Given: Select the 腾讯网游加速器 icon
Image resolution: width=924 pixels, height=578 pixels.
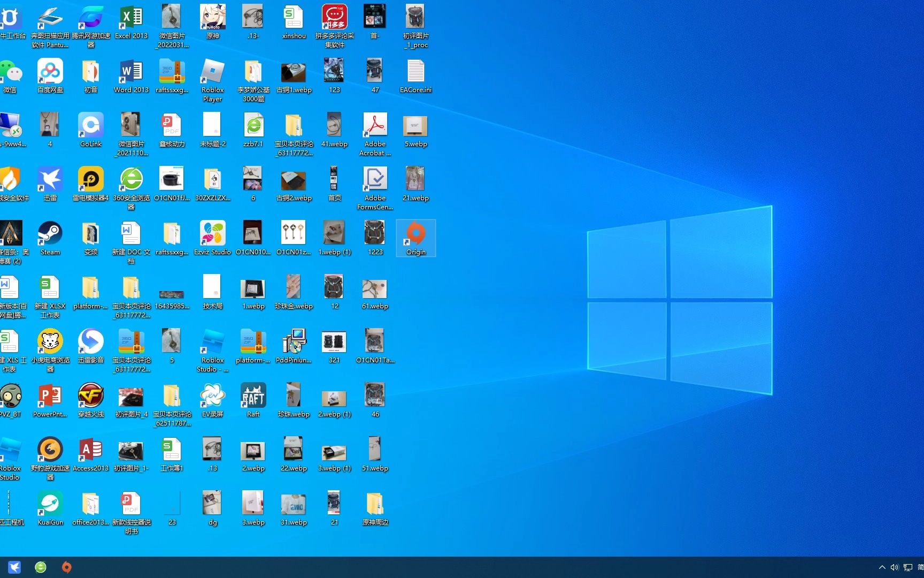Looking at the screenshot, I should click(x=91, y=26).
